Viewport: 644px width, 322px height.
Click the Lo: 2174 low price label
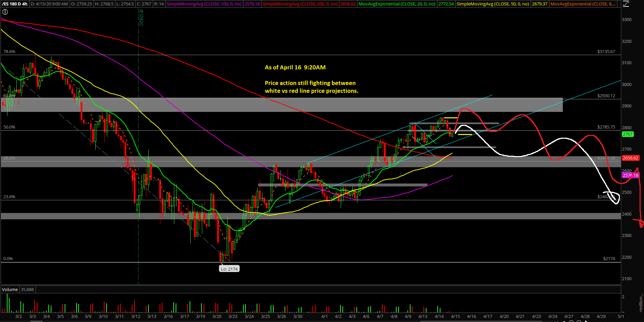(229, 269)
